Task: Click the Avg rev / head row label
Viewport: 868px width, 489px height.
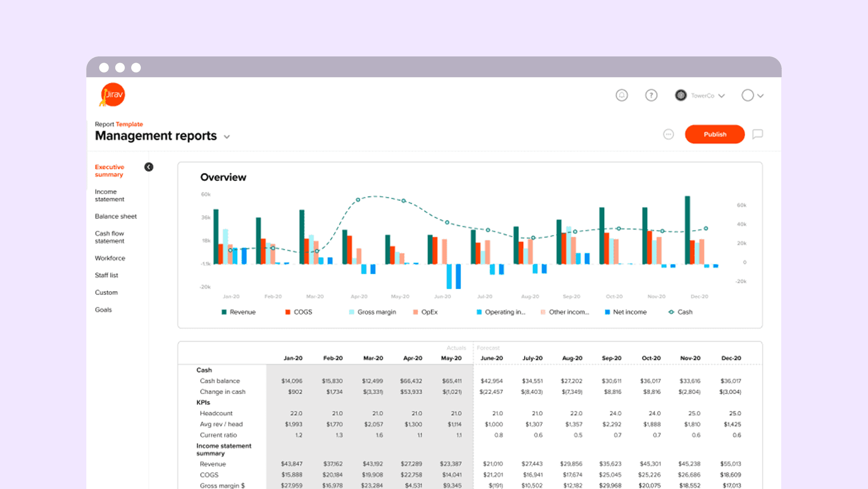Action: [221, 424]
